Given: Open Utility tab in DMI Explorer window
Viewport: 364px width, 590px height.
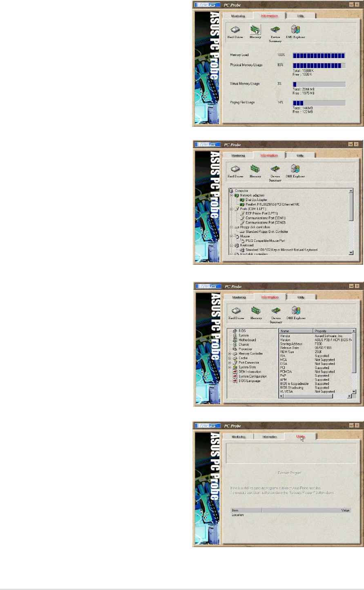Looking at the screenshot, I should pyautogui.click(x=301, y=297).
